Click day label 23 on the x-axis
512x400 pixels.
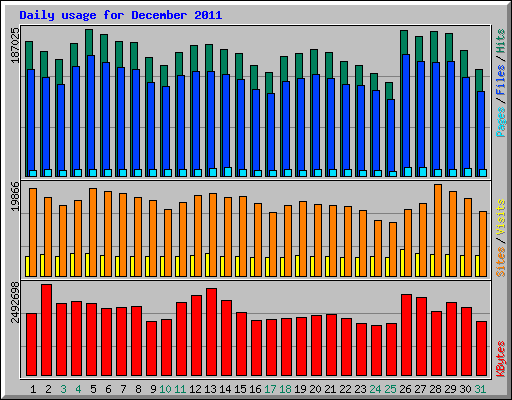point(360,389)
